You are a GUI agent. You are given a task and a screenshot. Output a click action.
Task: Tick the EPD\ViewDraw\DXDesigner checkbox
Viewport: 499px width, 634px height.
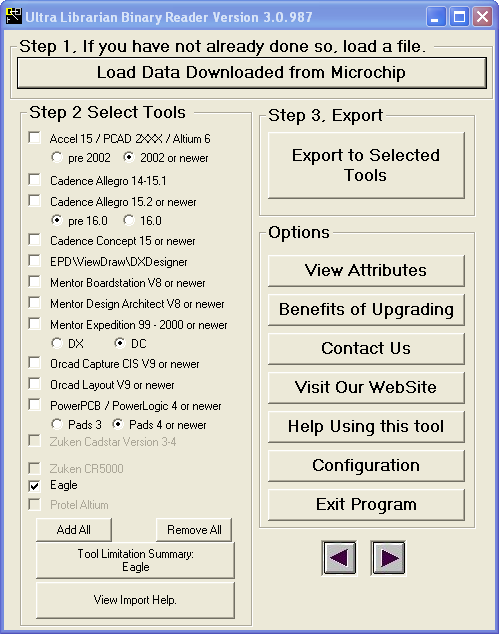(35, 261)
